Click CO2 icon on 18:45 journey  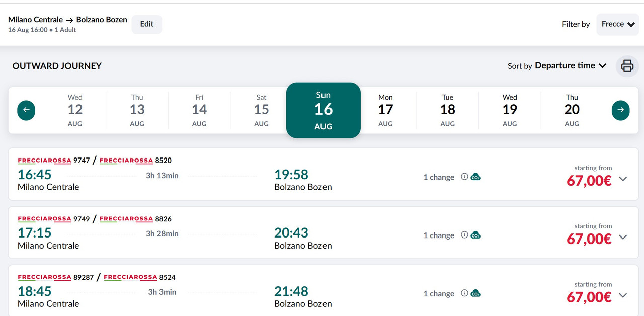(475, 293)
